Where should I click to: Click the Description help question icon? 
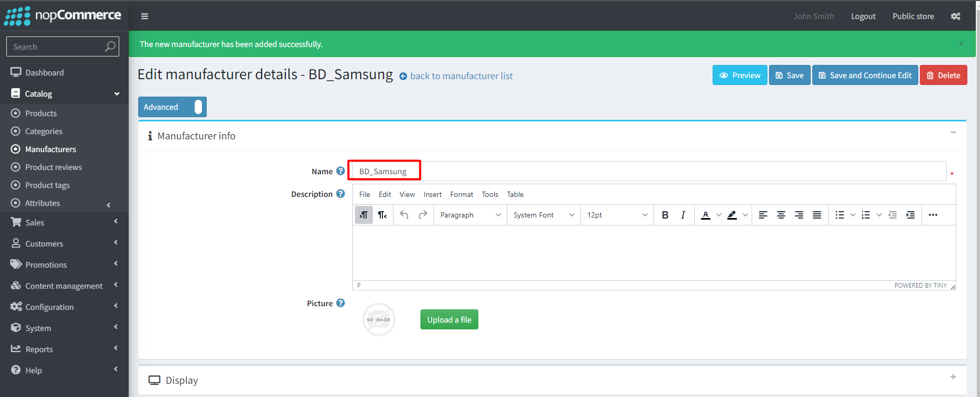[x=341, y=194]
